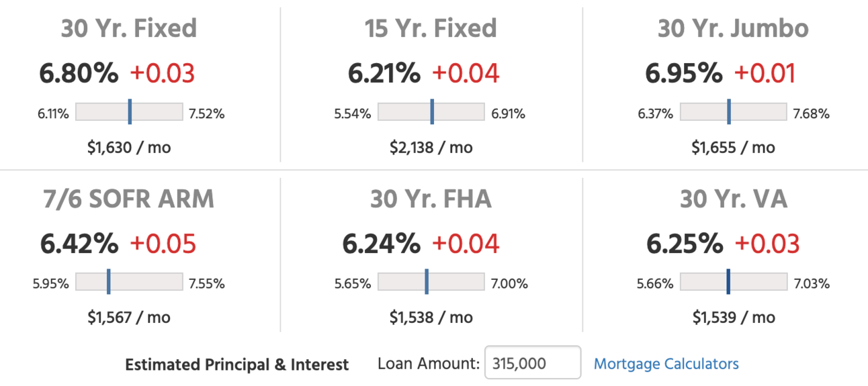Open the 7/6 SOFR ARM heading
This screenshot has height=386, width=868.
129,199
